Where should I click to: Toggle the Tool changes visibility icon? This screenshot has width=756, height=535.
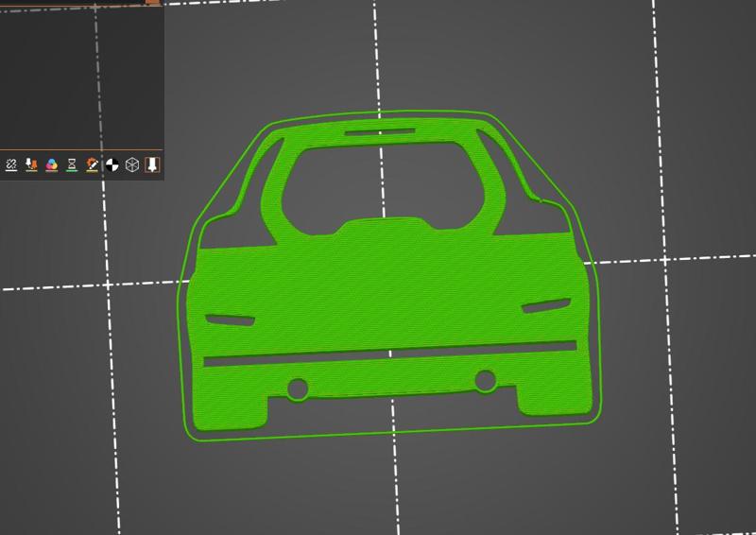pyautogui.click(x=31, y=165)
